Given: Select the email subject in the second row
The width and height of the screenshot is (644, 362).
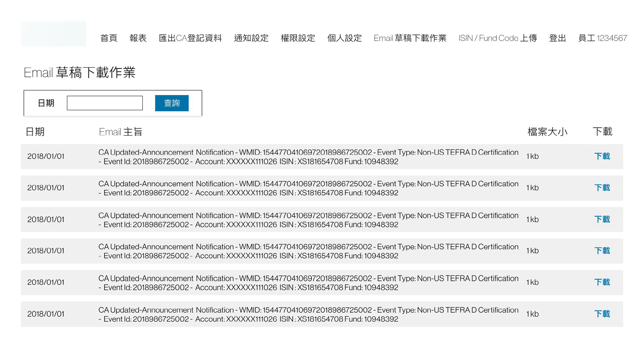Looking at the screenshot, I should tap(309, 188).
